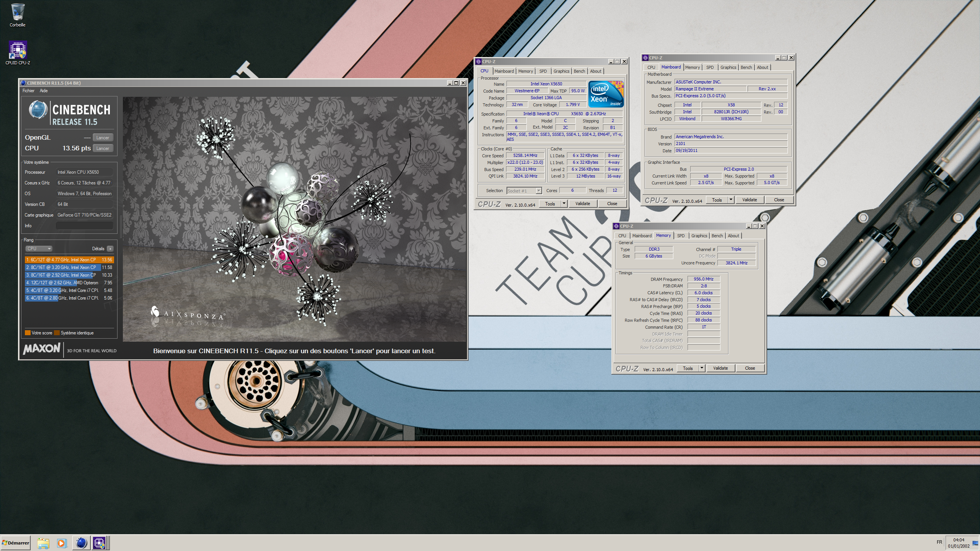Viewport: 980px width, 551px height.
Task: Open the media player taskbar icon
Action: [x=61, y=543]
